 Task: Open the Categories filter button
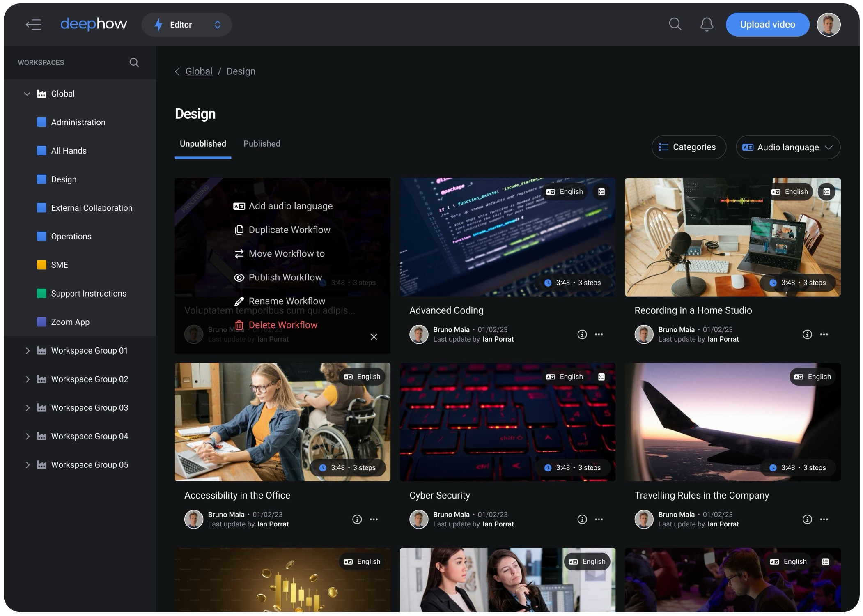coord(689,147)
